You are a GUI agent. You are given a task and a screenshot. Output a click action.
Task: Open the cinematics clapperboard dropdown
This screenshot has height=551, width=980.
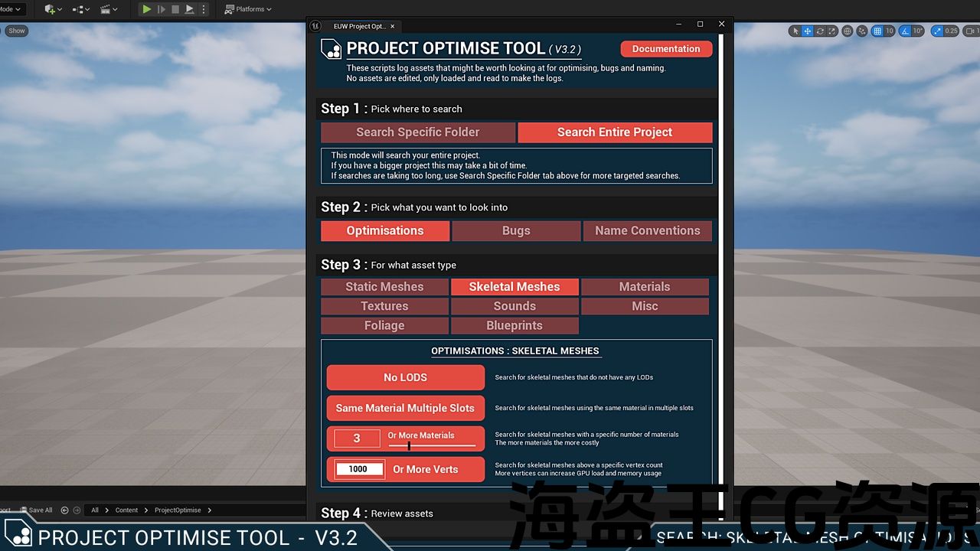[109, 9]
